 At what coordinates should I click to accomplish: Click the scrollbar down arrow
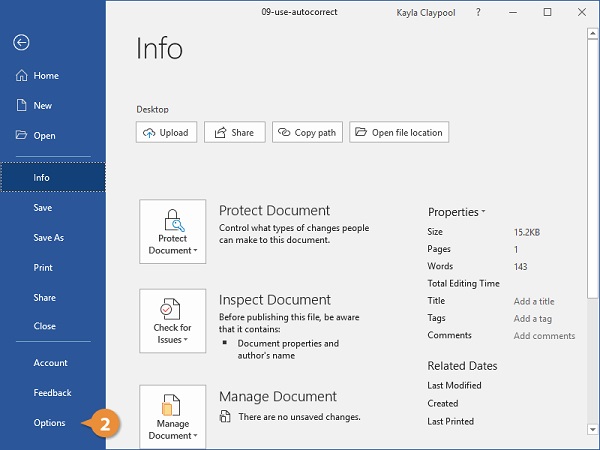(x=593, y=429)
